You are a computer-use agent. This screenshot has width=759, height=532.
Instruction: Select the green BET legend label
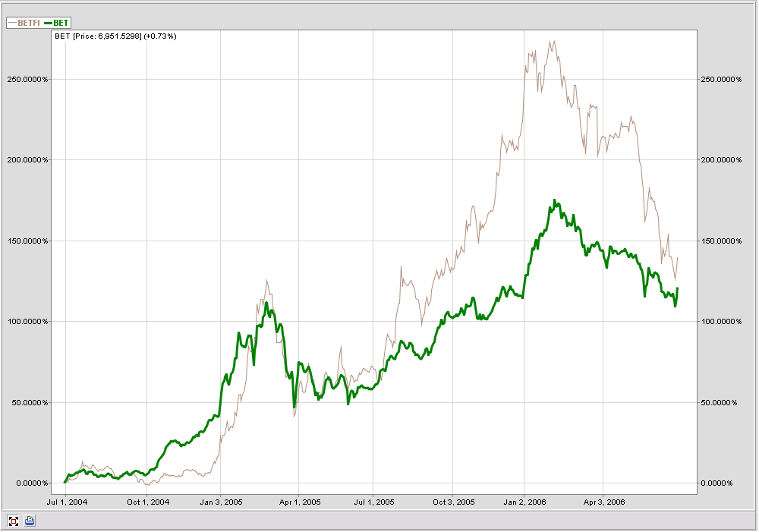point(61,23)
